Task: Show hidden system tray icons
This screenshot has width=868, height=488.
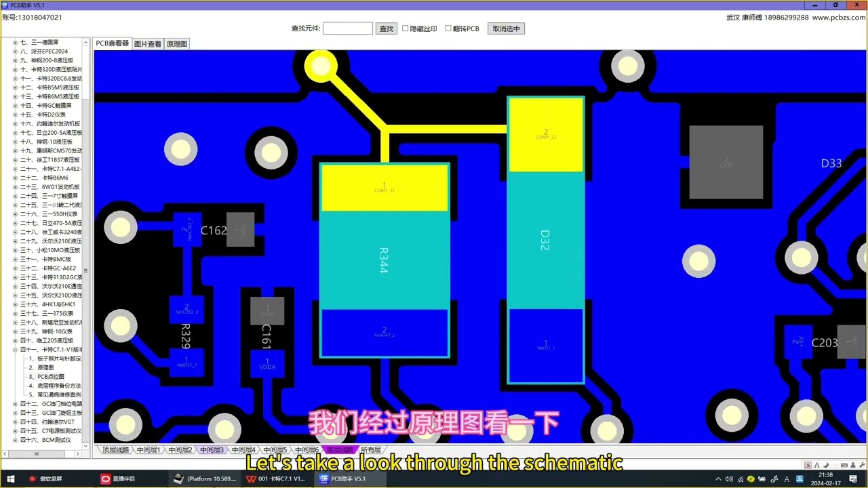Action: (x=718, y=479)
